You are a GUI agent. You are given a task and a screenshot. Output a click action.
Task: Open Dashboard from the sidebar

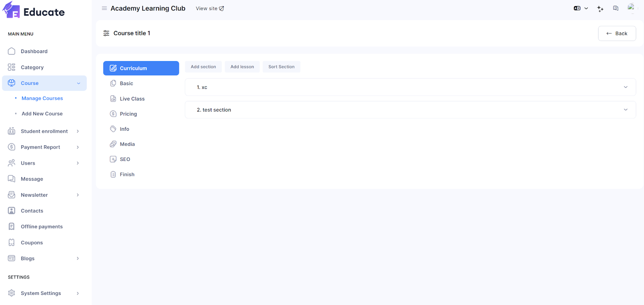pos(34,52)
